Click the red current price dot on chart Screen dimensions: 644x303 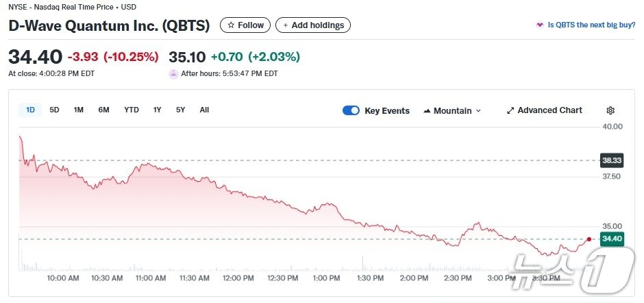(x=589, y=239)
